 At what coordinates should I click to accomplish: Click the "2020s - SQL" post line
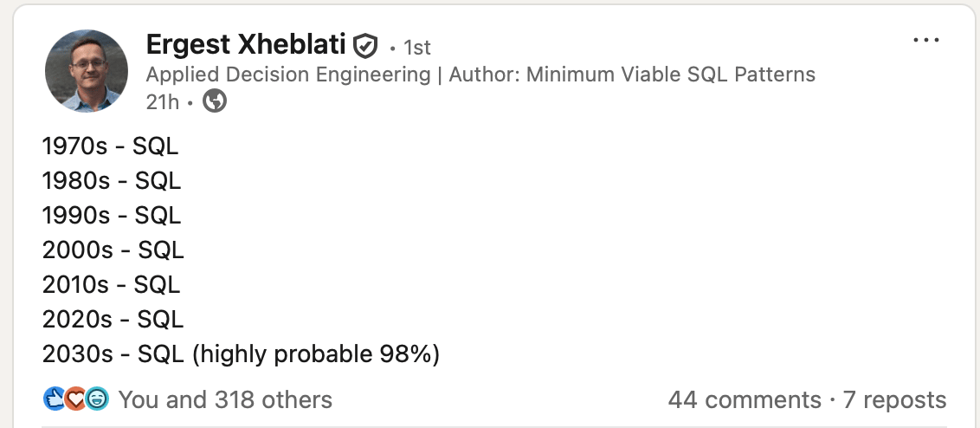(113, 320)
